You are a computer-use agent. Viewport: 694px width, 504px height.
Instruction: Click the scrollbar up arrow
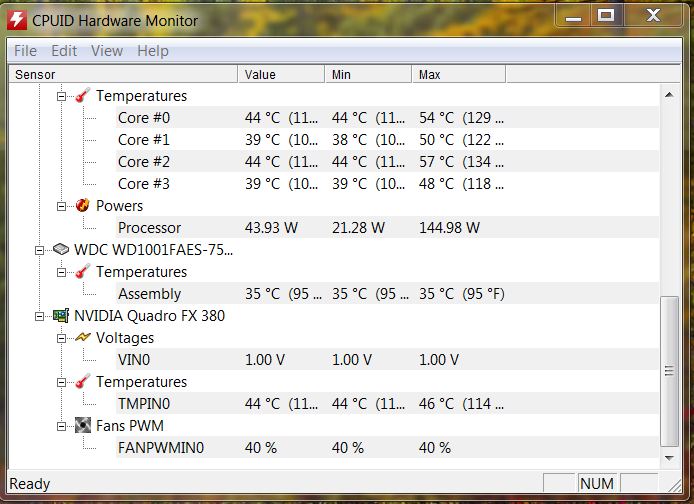(669, 94)
